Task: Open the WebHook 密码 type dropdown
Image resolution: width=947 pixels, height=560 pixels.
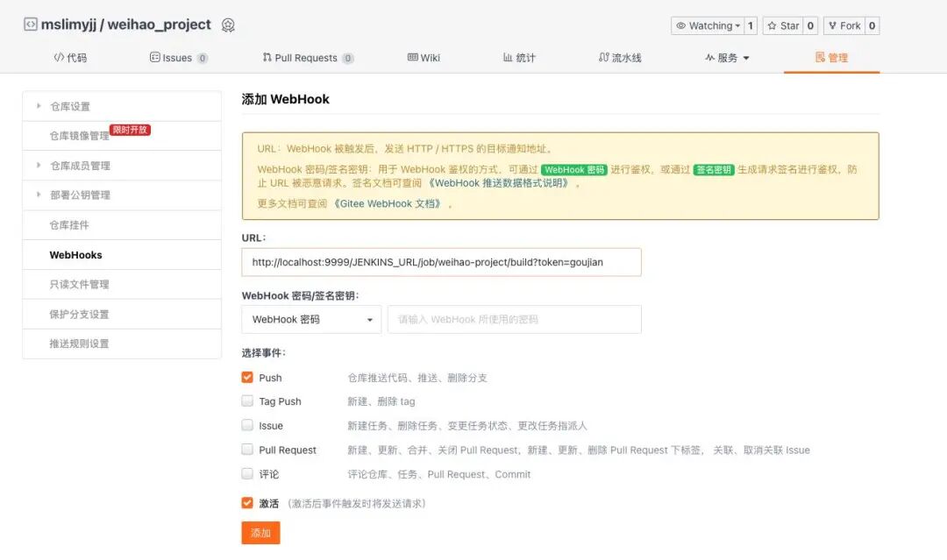Action: pos(311,320)
